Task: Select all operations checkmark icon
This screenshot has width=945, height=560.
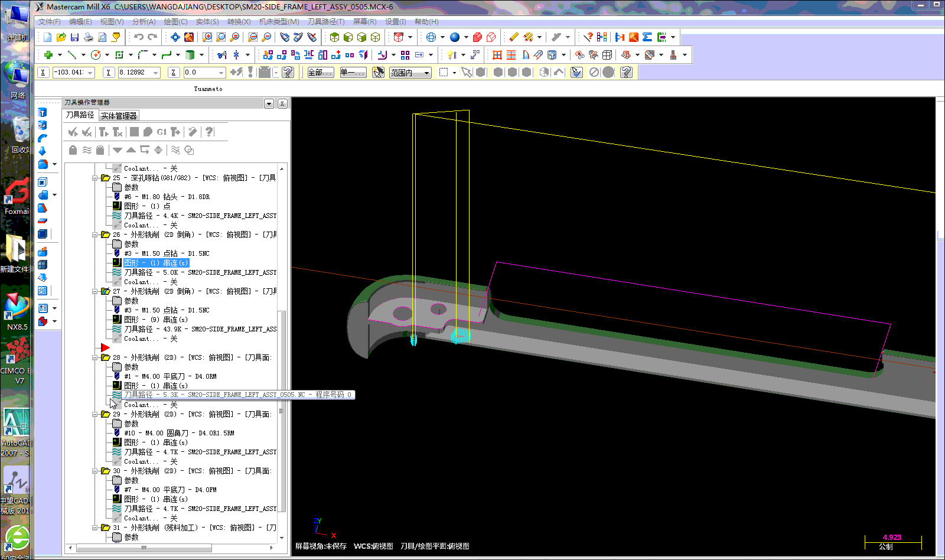Action: click(73, 132)
